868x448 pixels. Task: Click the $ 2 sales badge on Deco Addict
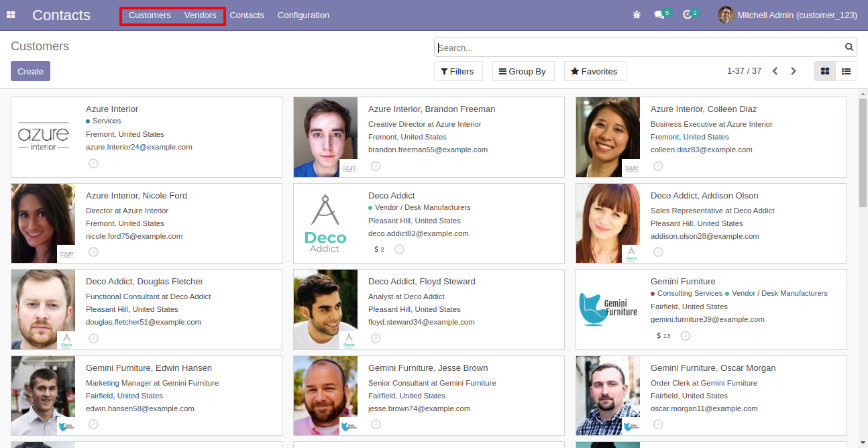tap(379, 249)
